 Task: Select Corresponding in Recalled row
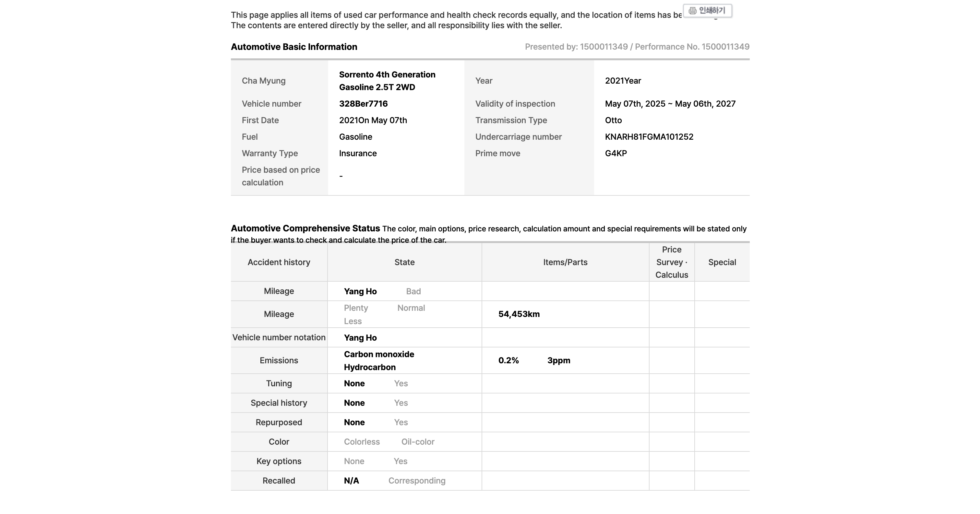tap(417, 481)
